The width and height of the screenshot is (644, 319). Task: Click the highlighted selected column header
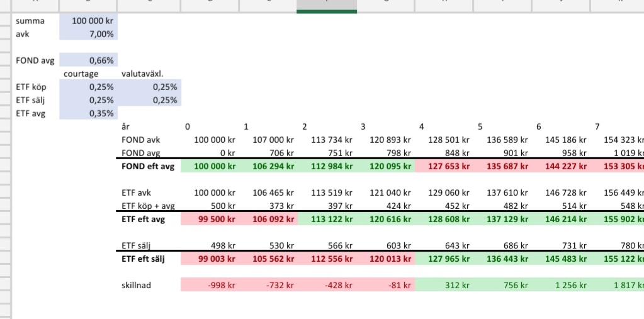point(327,6)
